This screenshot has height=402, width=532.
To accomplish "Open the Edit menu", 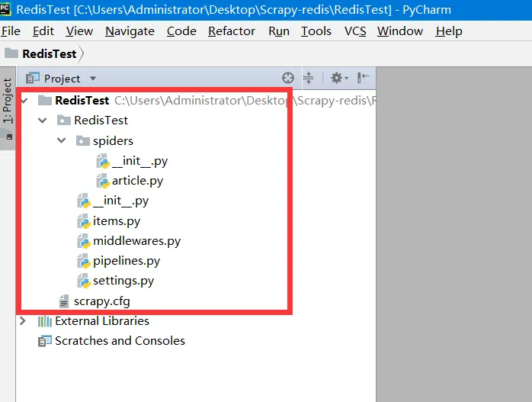I will coord(43,31).
